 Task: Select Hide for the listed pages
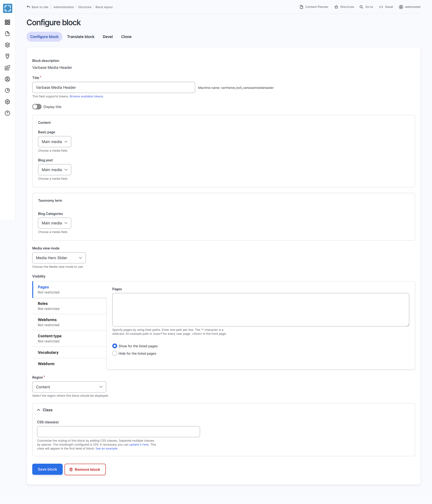coord(115,354)
